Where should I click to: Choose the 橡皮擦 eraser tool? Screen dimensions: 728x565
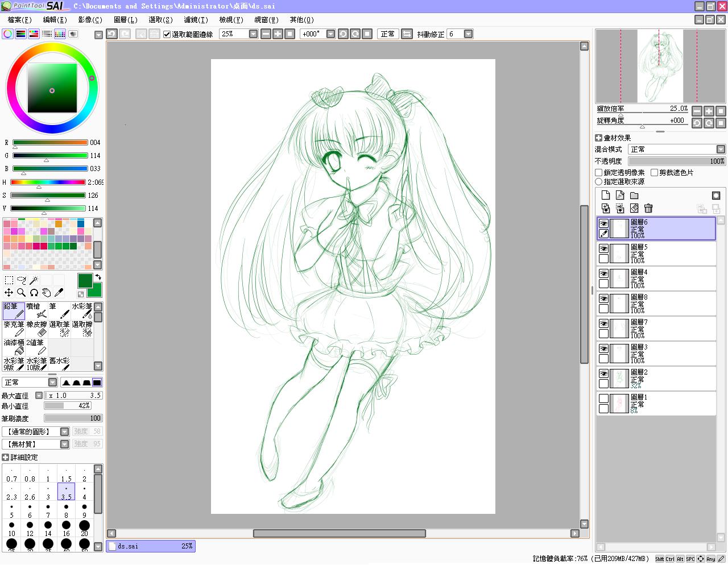36,329
